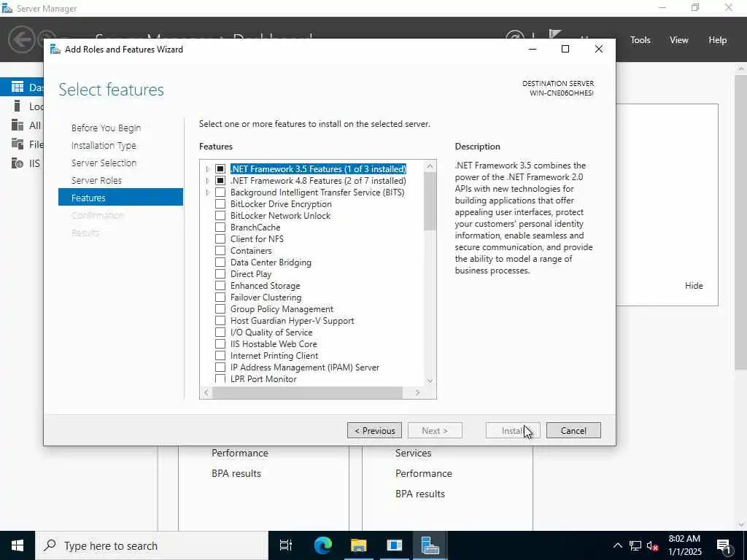The image size is (747, 560).
Task: Click the Server Manager back arrow button
Action: pyautogui.click(x=21, y=39)
